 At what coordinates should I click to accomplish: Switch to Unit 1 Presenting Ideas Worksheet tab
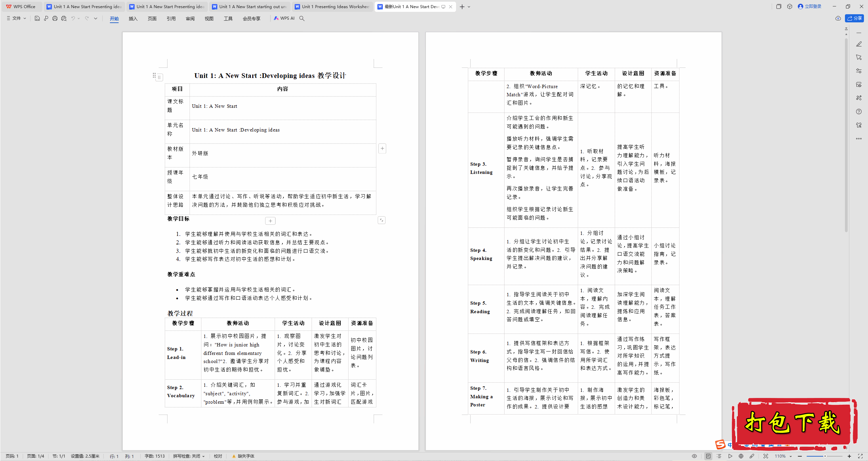(x=332, y=6)
